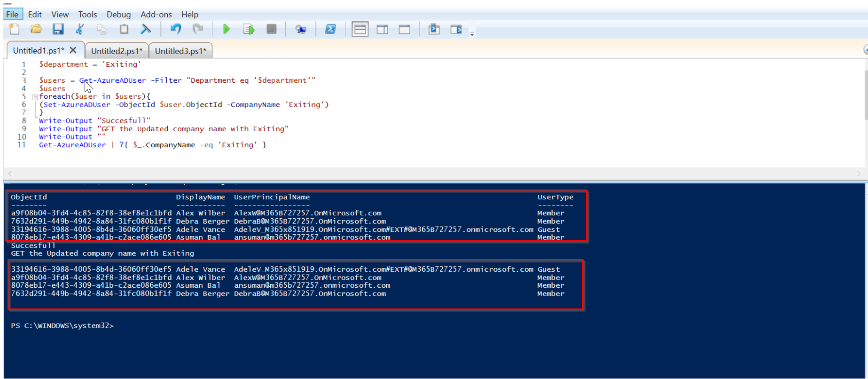Open a New Remote PowerShell Tab icon
The height and width of the screenshot is (379, 868).
pos(301,30)
